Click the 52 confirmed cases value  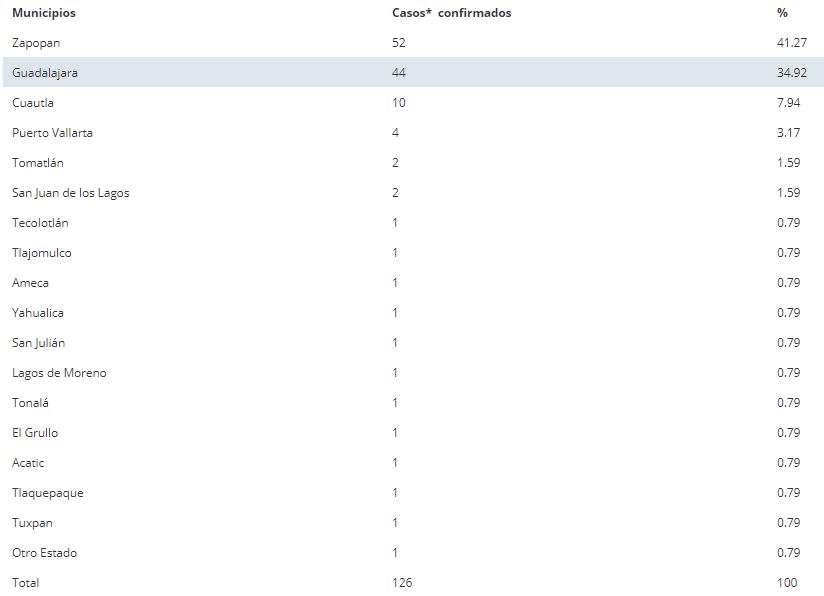(x=399, y=43)
